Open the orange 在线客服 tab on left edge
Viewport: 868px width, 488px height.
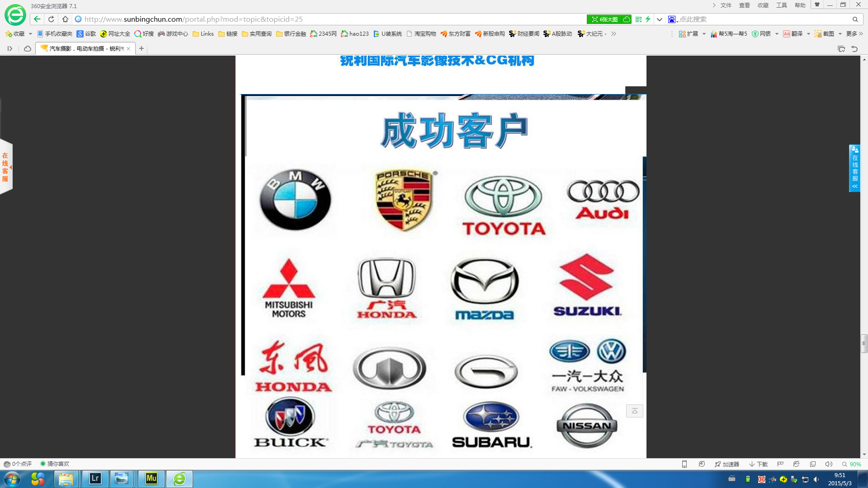6,167
